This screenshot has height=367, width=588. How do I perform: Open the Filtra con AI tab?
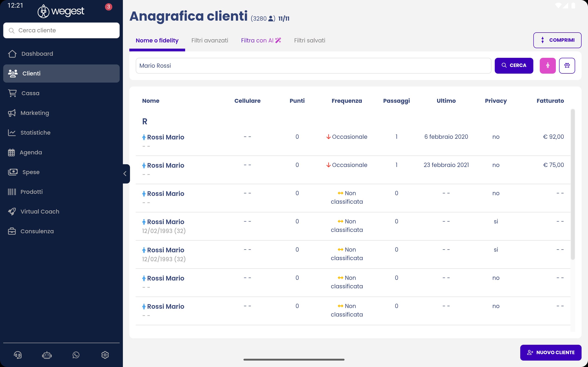261,41
